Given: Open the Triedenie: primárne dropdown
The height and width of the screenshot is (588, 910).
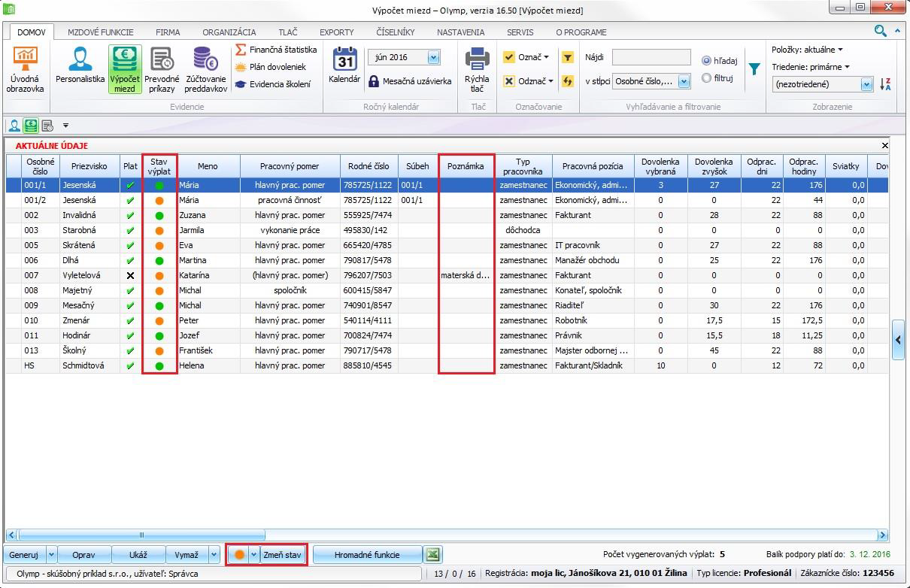Looking at the screenshot, I should coord(810,67).
